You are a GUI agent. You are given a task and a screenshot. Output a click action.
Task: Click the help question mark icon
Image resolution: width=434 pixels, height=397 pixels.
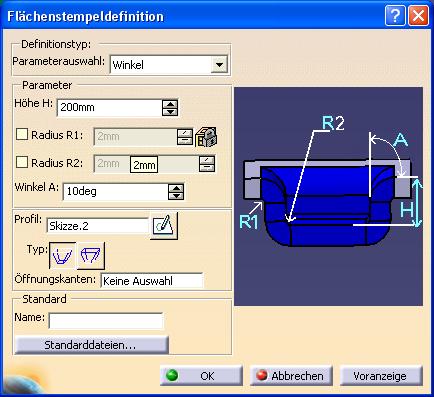pos(395,15)
